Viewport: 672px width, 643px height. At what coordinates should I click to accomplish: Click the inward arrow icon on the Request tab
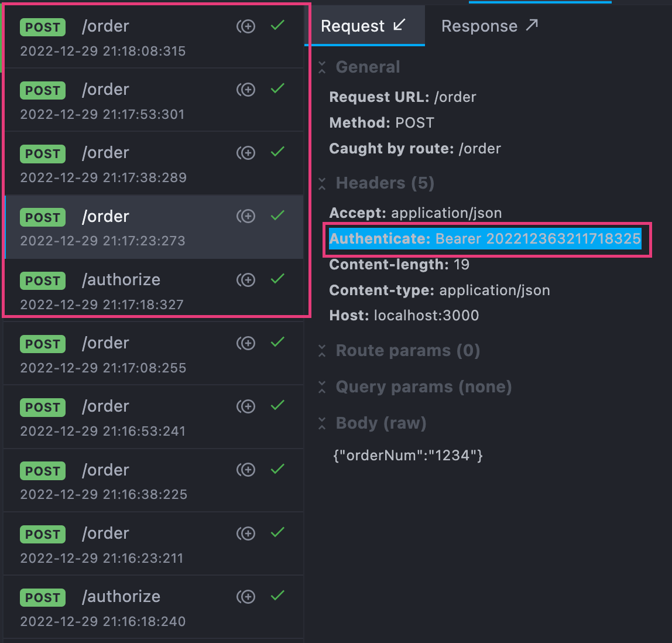(400, 25)
